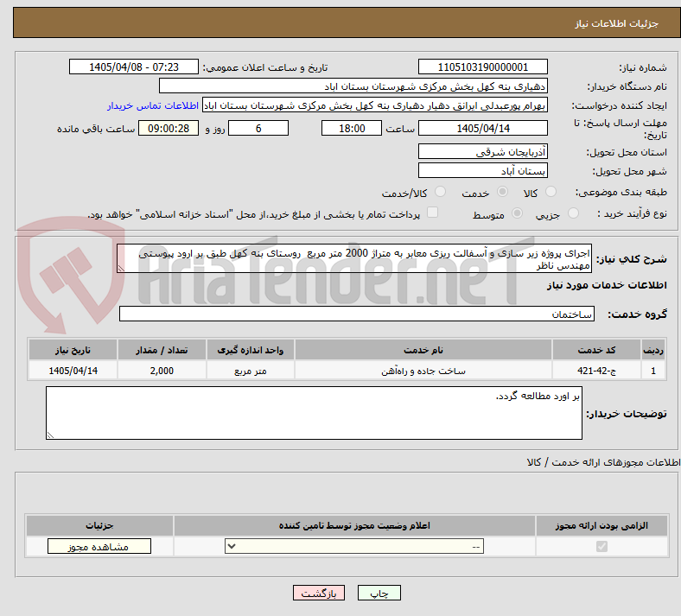681x616 pixels.
Task: Select the کالا radio button
Action: tap(551, 192)
